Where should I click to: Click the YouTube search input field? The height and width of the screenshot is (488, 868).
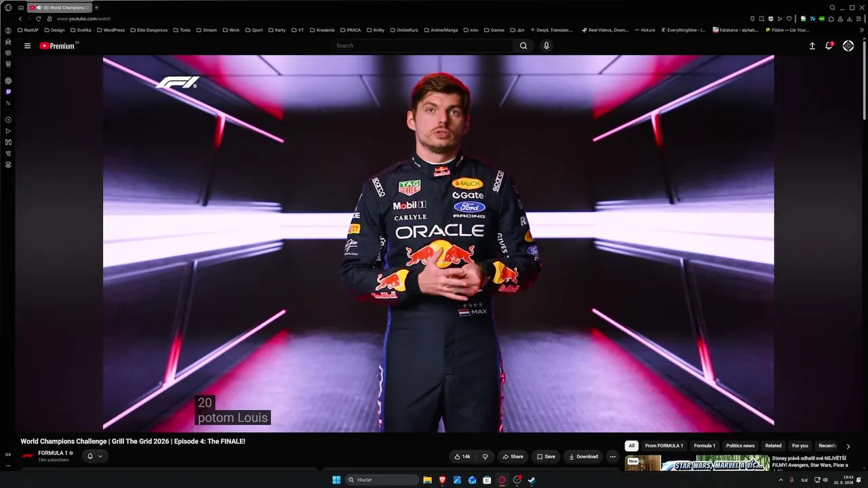point(423,46)
